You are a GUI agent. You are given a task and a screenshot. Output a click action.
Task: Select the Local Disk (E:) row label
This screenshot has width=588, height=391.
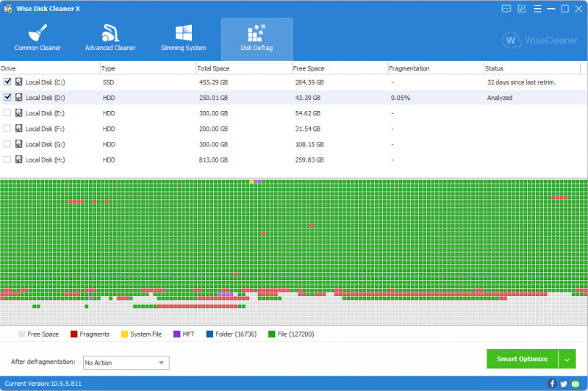click(x=45, y=113)
